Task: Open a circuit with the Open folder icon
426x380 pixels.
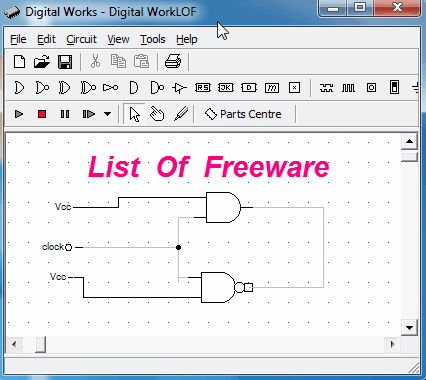Action: 42,62
